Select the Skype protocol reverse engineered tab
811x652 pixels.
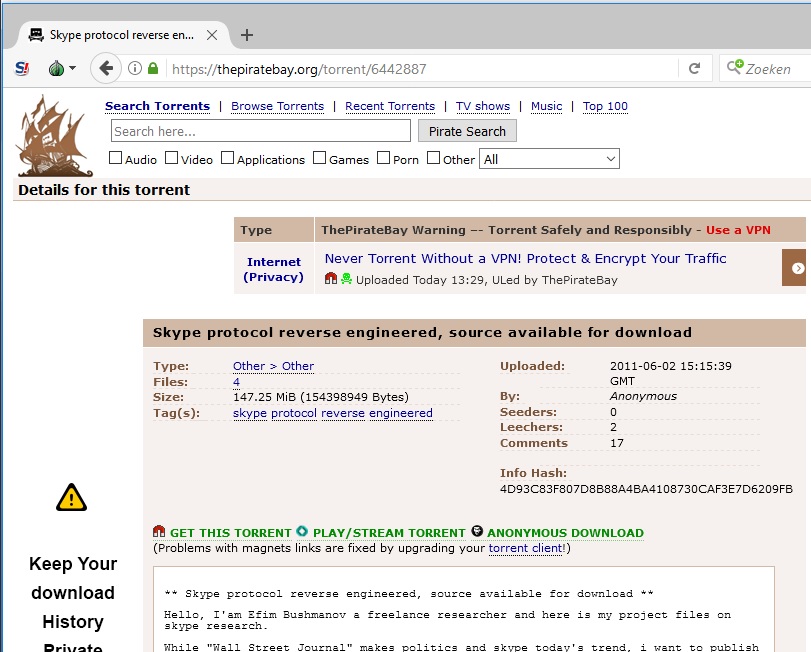point(122,35)
